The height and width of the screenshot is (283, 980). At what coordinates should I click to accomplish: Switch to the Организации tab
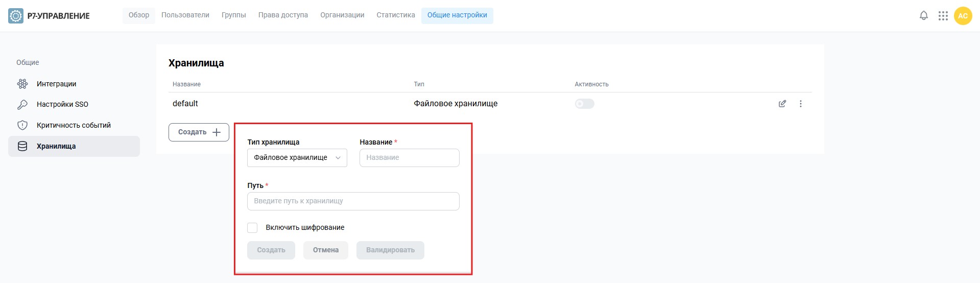[x=342, y=15]
